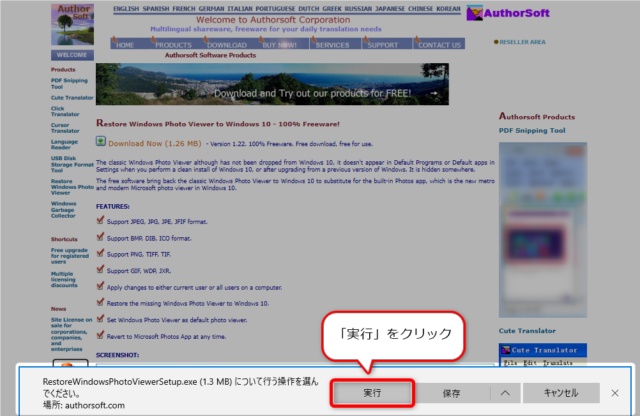Click the Author Soft tree logo
The width and height of the screenshot is (640, 416).
pyautogui.click(x=72, y=24)
